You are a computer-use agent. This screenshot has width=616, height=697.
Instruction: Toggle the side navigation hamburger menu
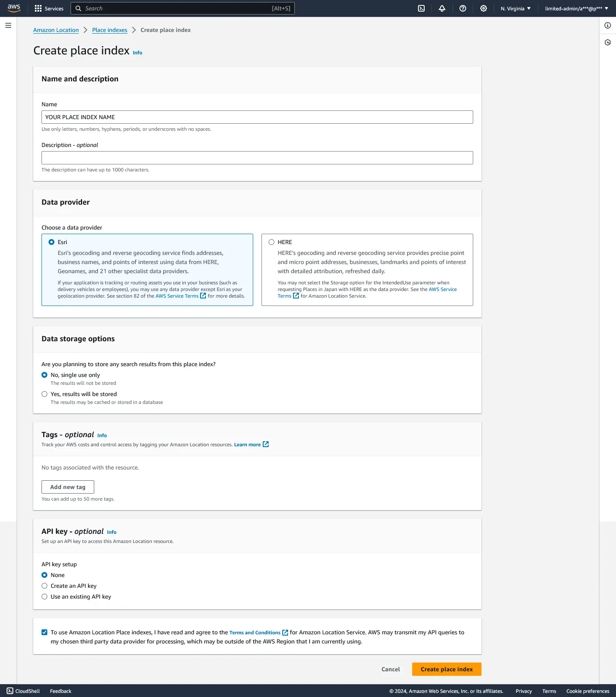pos(8,25)
